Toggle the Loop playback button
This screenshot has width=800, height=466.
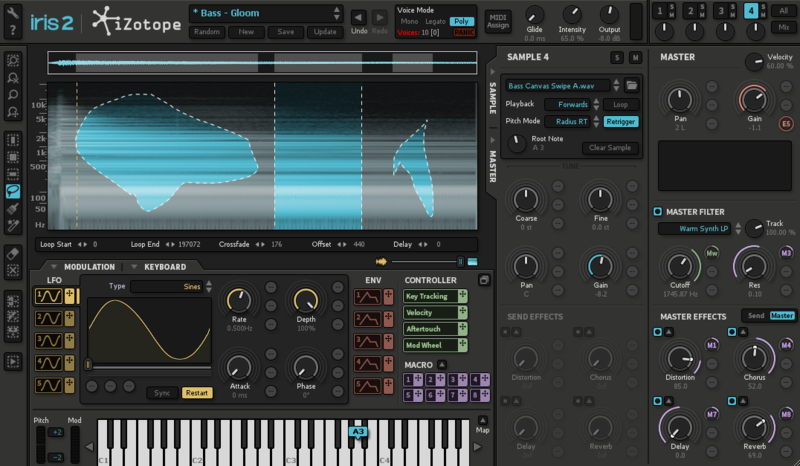click(620, 104)
